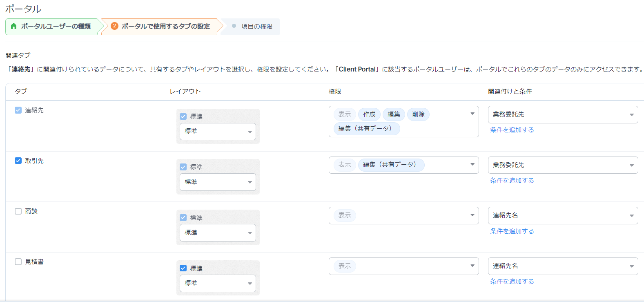The width and height of the screenshot is (644, 302).
Task: Click the 関連付けと条件 column header
Action: coord(510,92)
